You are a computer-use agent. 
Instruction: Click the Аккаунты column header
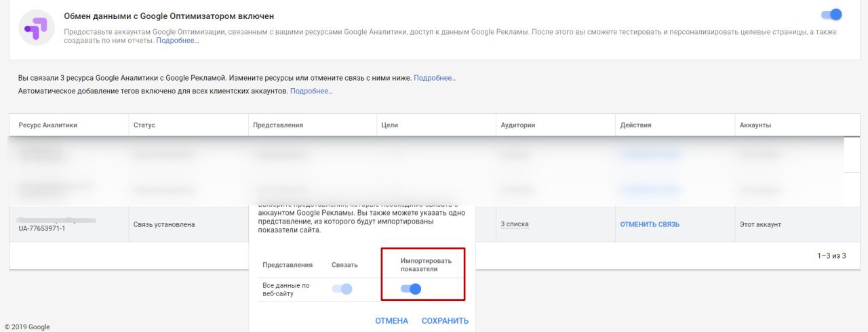[x=755, y=125]
